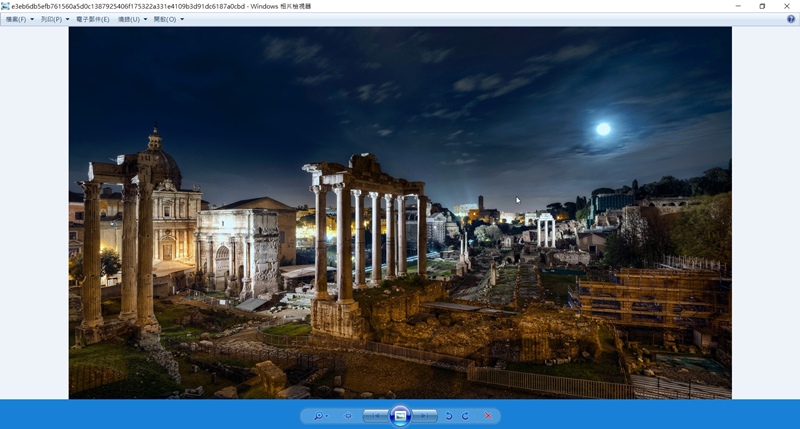Click the small arrow beside magnifier

pos(327,417)
